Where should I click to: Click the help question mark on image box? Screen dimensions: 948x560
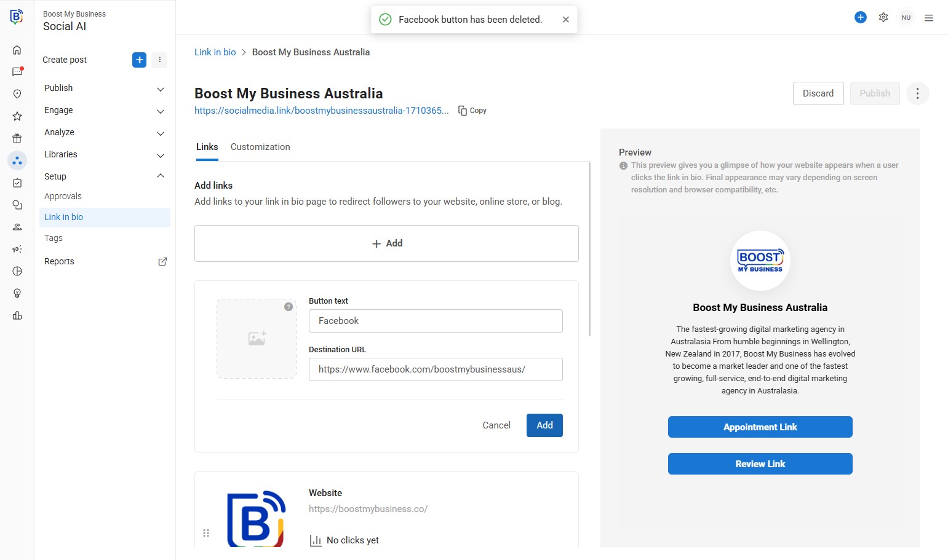pos(289,307)
